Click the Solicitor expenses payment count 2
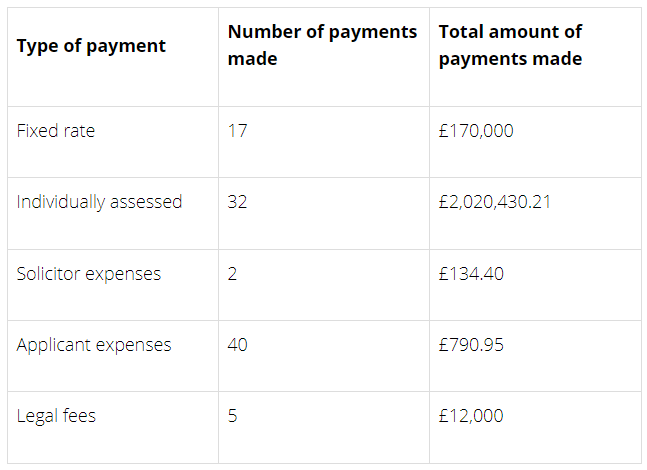647x470 pixels. tap(233, 274)
